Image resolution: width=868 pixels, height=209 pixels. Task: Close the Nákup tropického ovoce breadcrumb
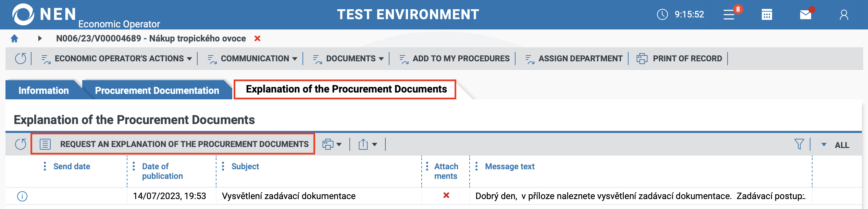pos(258,38)
